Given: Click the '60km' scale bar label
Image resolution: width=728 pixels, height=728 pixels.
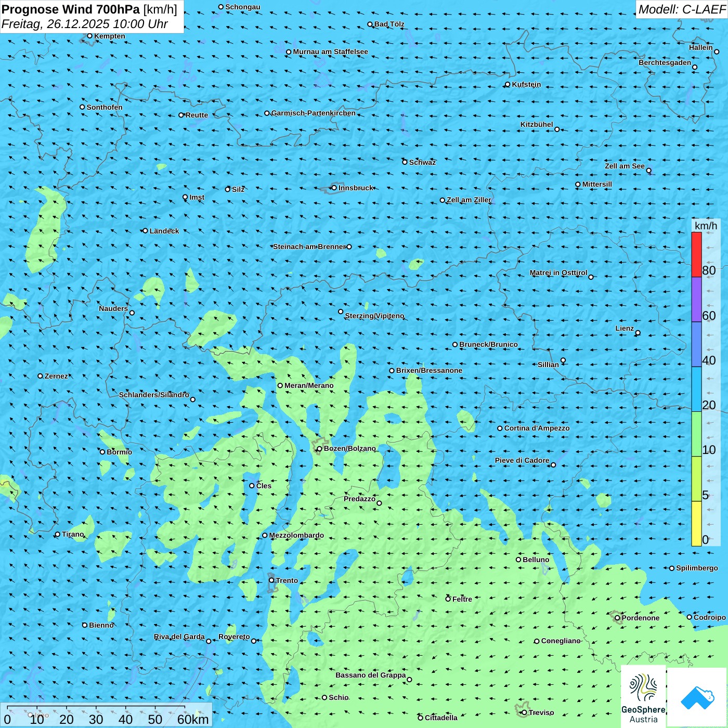Looking at the screenshot, I should (x=193, y=719).
